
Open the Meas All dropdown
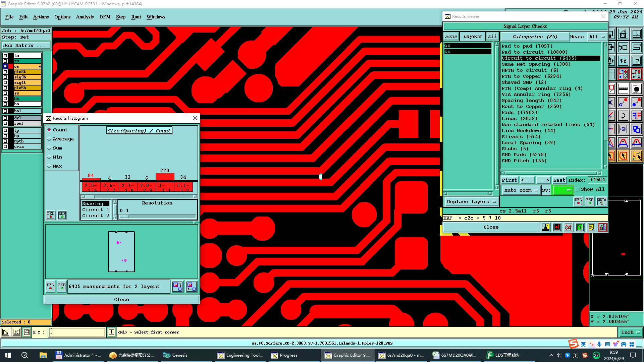tap(597, 37)
